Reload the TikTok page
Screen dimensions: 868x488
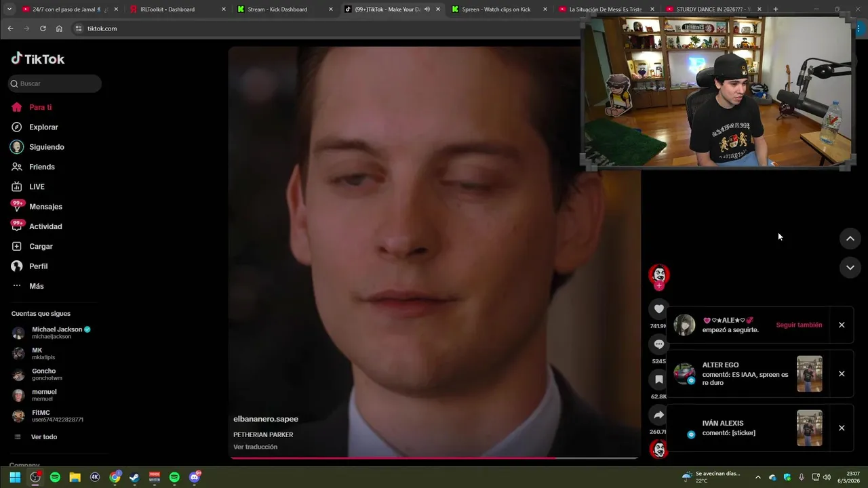(43, 28)
